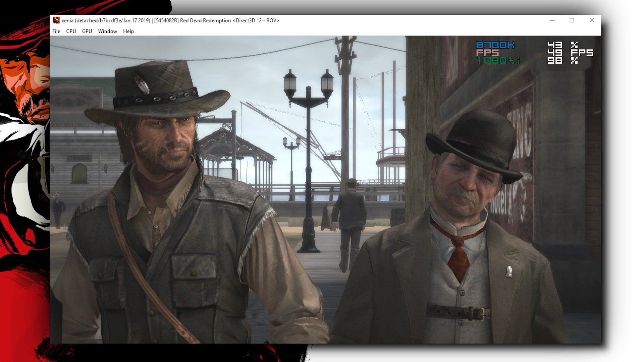Viewport: 644px width, 362px height.
Task: Click the pink FPS overlay label
Action: [x=487, y=53]
